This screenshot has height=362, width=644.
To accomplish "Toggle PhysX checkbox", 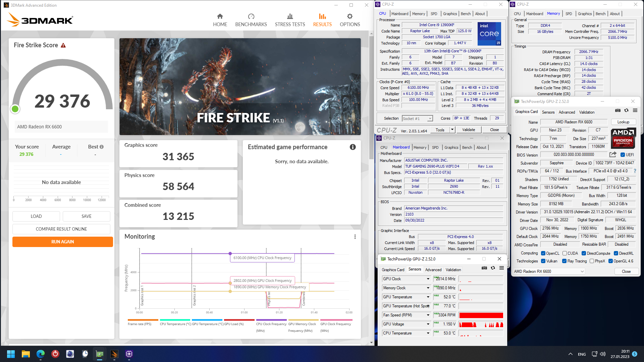I will click(x=592, y=261).
